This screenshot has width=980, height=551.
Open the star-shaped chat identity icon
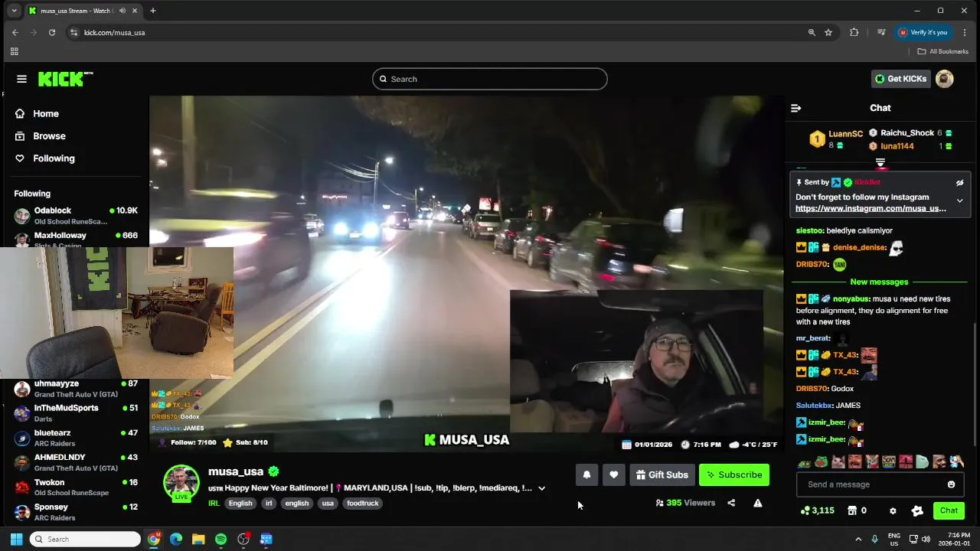(917, 510)
